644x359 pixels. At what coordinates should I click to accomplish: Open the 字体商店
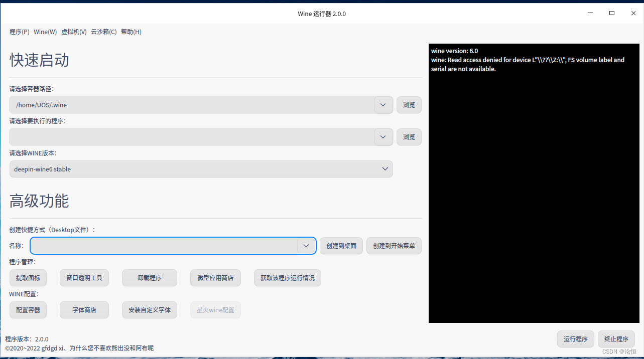(x=84, y=310)
